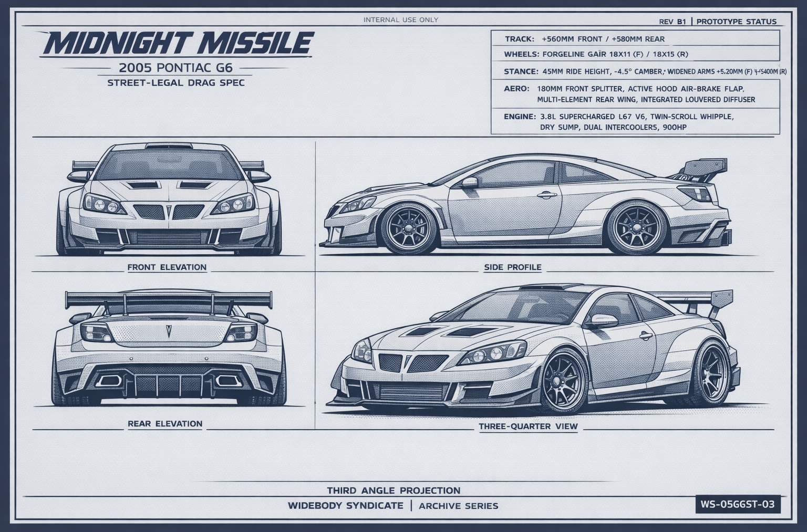Viewport: 807px width, 532px height.
Task: Click the 'THREE-QUARTER VIEW' caption
Action: (528, 426)
